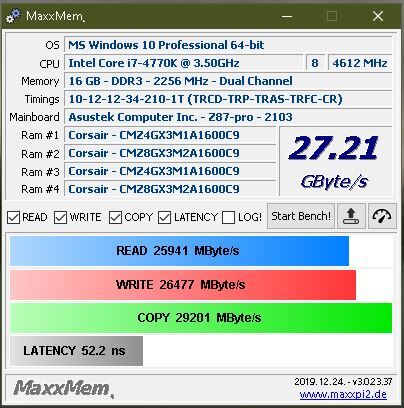This screenshot has width=404, height=408.
Task: Click the gray LATENCY 52.2 ns bar
Action: pyautogui.click(x=76, y=351)
